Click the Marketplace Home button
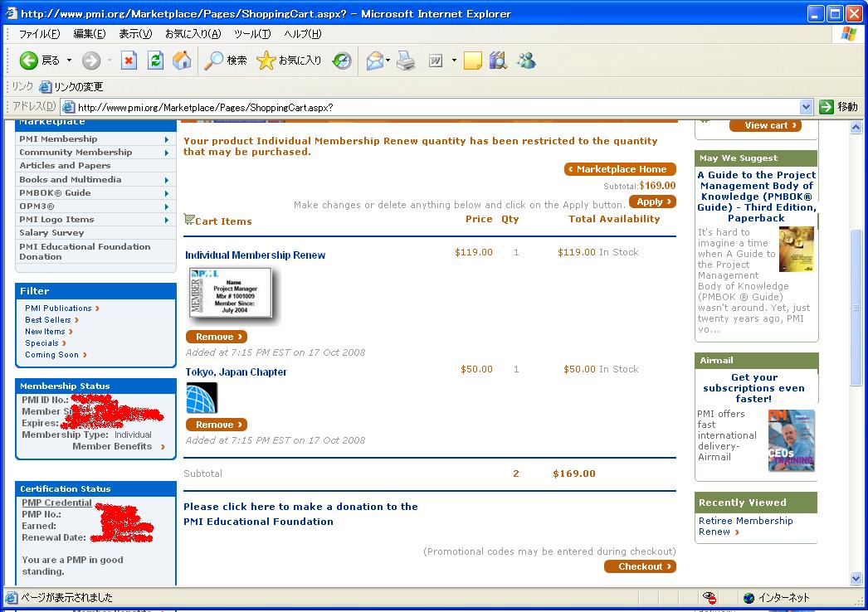The image size is (868, 612). click(620, 169)
